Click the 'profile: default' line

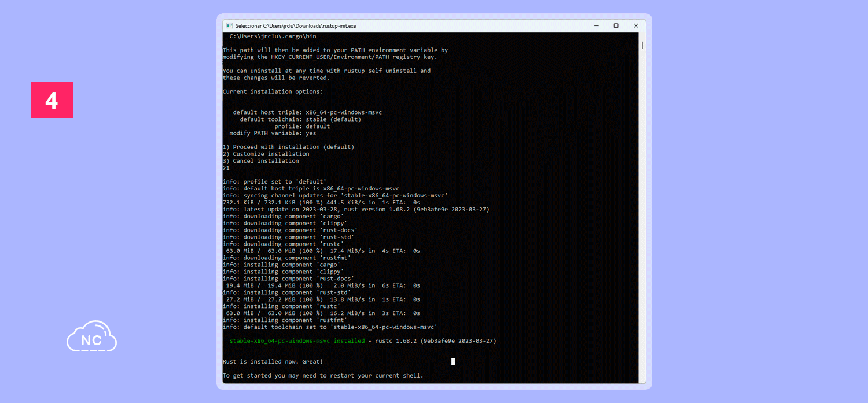pyautogui.click(x=302, y=127)
